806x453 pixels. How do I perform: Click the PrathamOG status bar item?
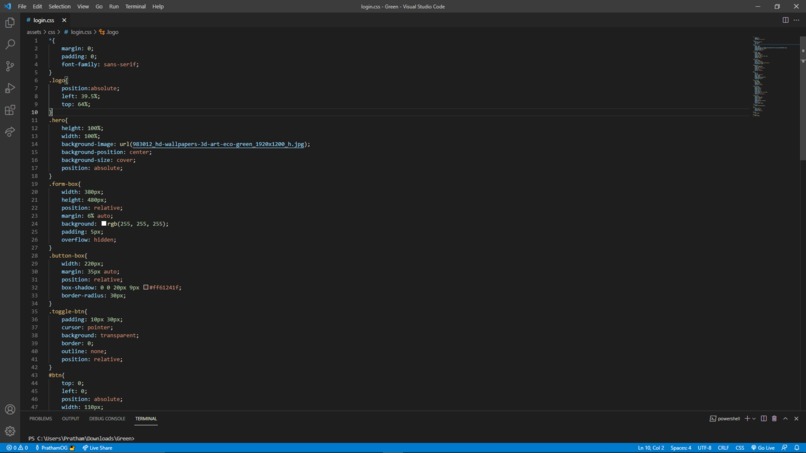pyautogui.click(x=54, y=448)
